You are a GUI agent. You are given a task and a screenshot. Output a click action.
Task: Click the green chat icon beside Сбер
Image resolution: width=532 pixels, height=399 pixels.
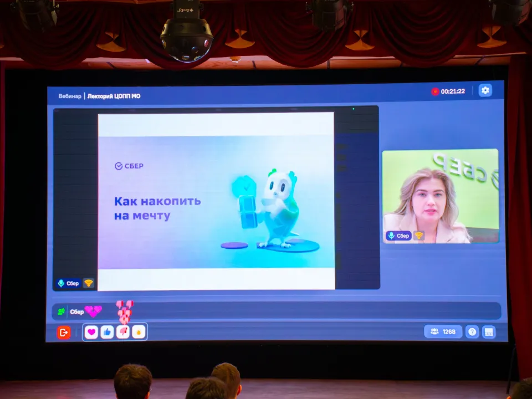[x=62, y=311]
